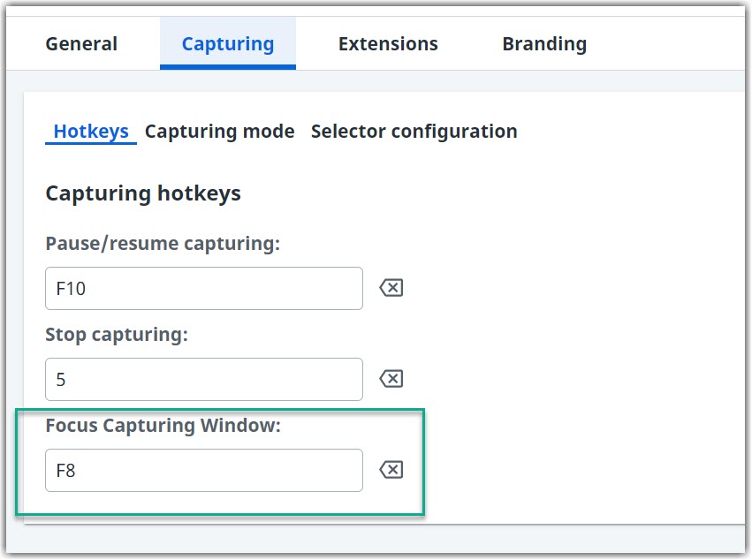
Task: Open the Capturing mode section
Action: point(219,131)
